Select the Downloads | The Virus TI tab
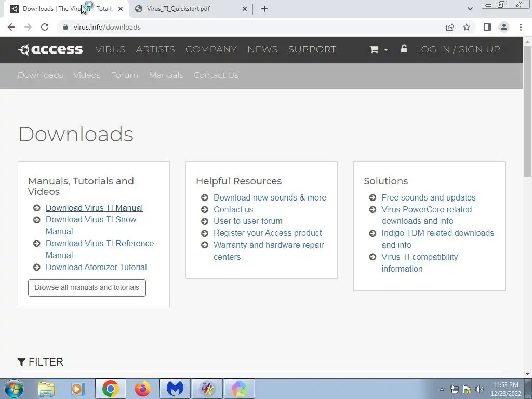The image size is (532, 399). (x=66, y=9)
